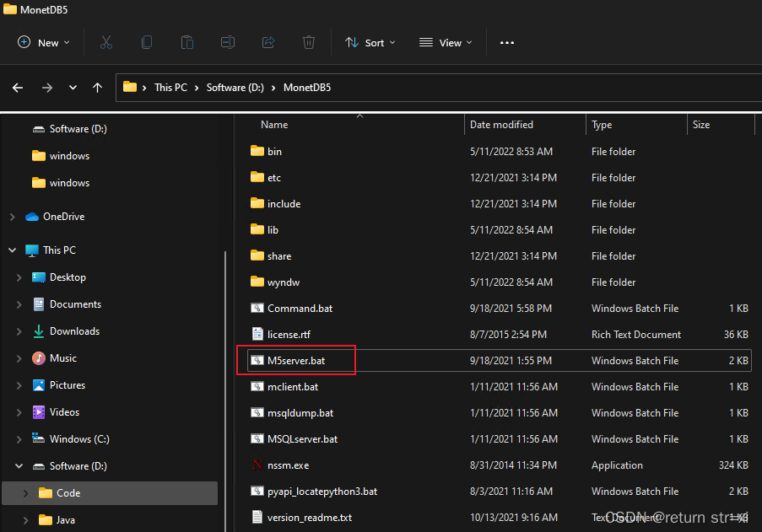Select This PC in navigation pane
Viewport: 762px width, 532px height.
[59, 250]
